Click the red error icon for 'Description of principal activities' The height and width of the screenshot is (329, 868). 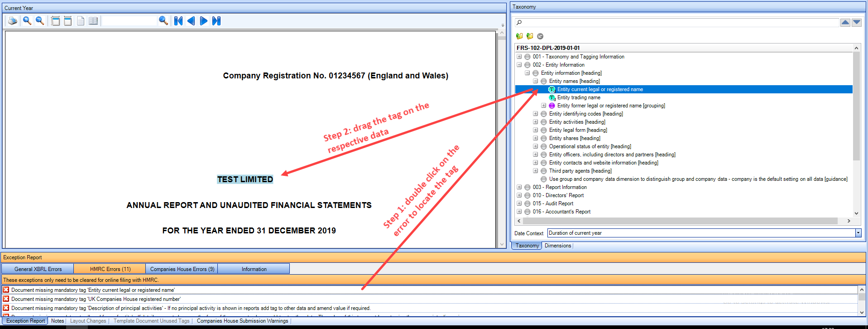6,308
